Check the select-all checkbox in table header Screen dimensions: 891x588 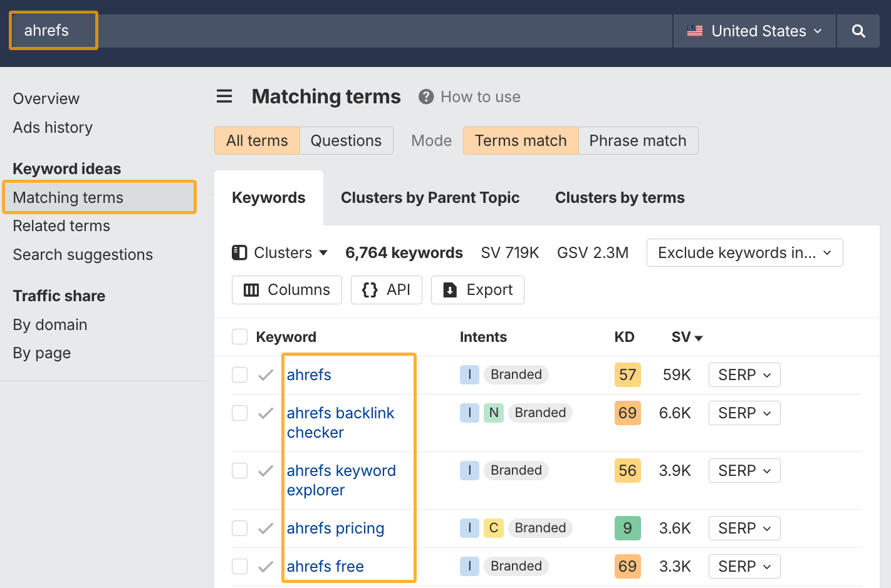click(239, 336)
